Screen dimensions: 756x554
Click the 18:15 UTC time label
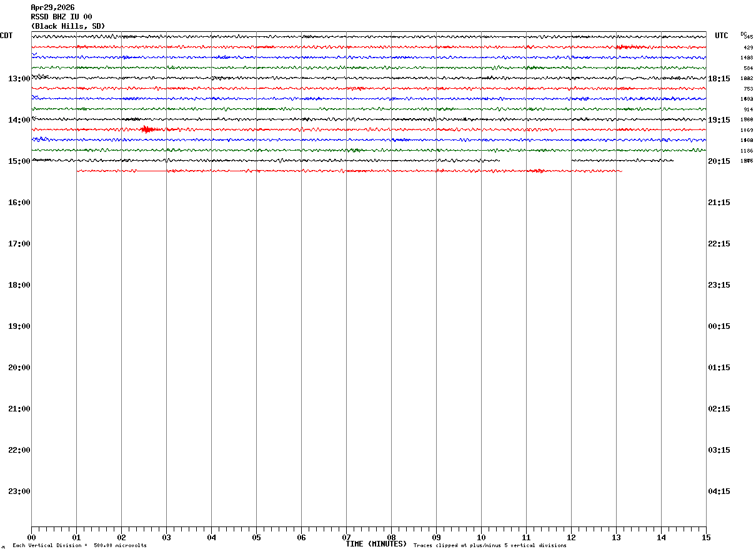pyautogui.click(x=719, y=79)
